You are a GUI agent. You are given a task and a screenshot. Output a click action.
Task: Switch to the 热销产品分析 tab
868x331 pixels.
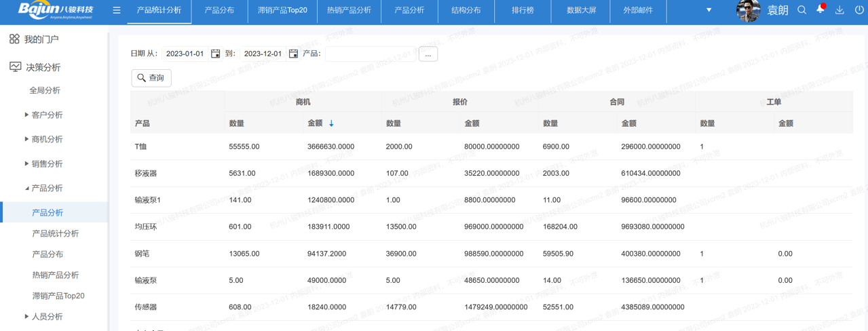click(x=349, y=10)
